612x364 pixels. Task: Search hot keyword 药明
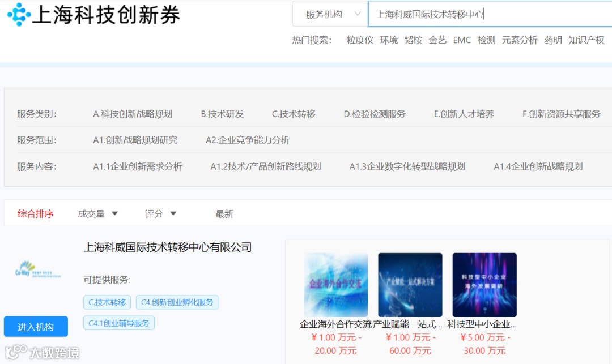tap(553, 40)
